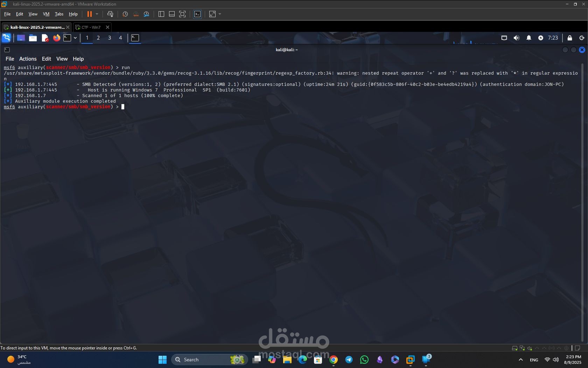Open Chrome from the Windows taskbar
Image resolution: width=588 pixels, height=368 pixels.
point(334,360)
